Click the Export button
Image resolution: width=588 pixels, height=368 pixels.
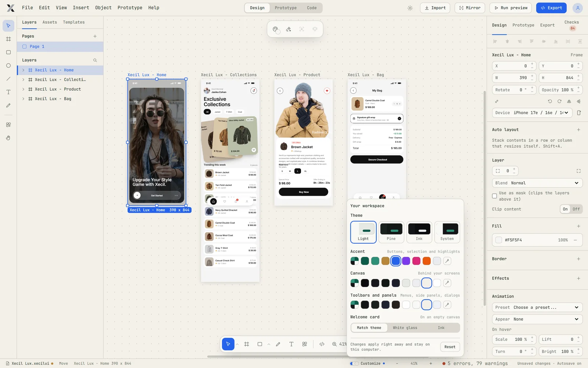click(551, 8)
